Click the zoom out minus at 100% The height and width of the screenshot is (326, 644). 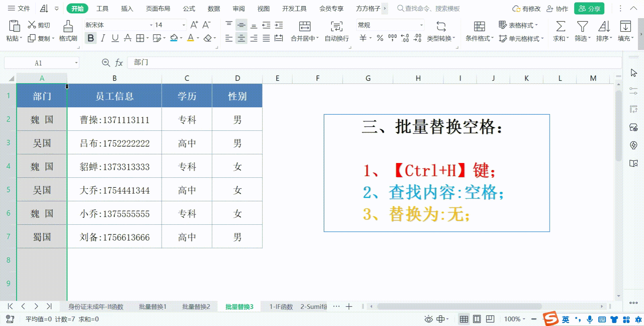(x=534, y=319)
